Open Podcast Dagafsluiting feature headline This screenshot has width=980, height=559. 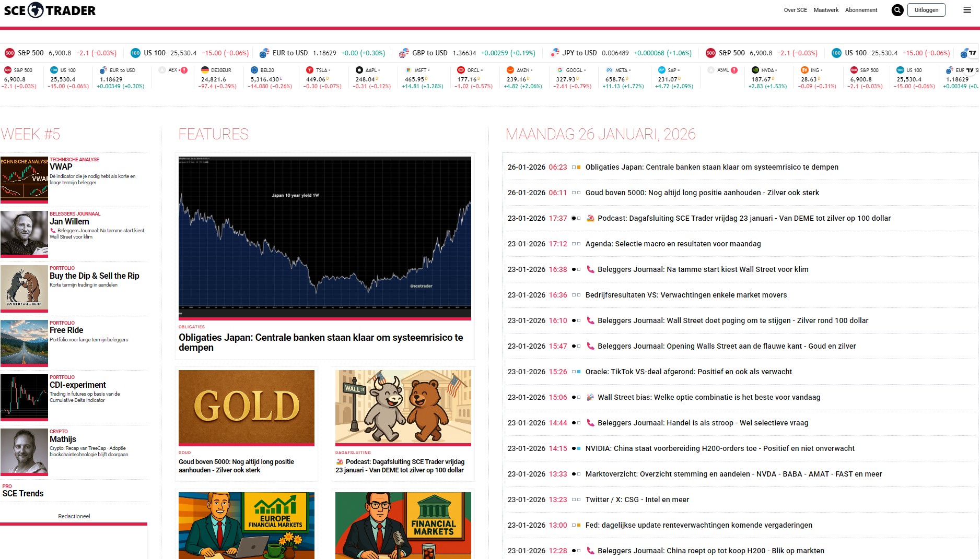click(400, 466)
